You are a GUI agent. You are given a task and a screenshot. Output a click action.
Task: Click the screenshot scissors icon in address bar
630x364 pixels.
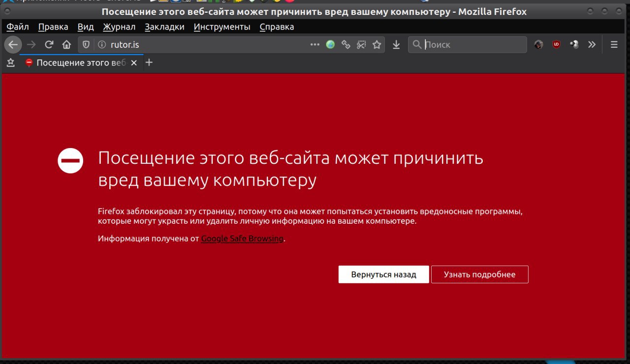(362, 45)
